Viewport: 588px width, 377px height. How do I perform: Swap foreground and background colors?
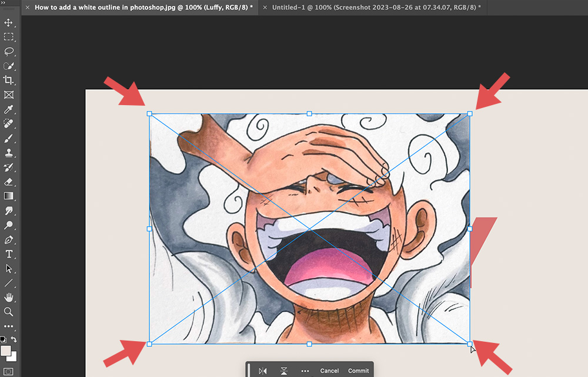[14, 339]
